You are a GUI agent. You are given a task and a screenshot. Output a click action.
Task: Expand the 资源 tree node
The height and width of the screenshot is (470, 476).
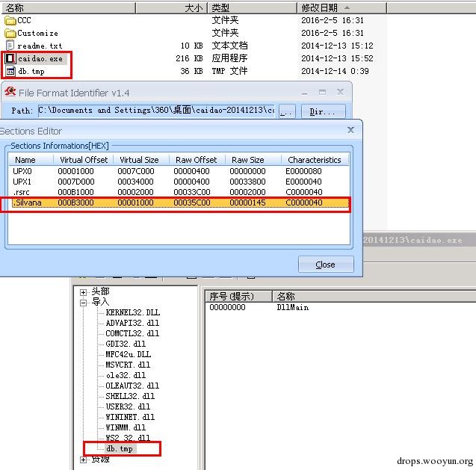83,460
